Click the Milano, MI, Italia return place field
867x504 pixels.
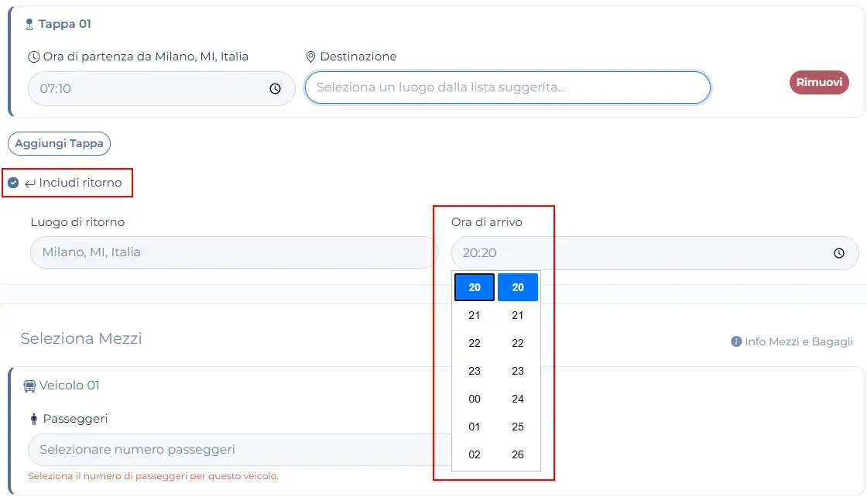pyautogui.click(x=234, y=252)
